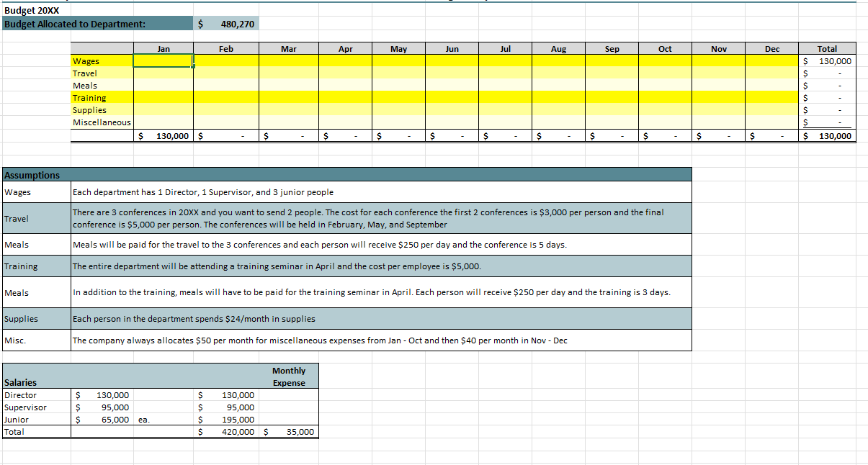Select the Budget Allocated to Department label
This screenshot has height=465, width=868.
pyautogui.click(x=98, y=24)
